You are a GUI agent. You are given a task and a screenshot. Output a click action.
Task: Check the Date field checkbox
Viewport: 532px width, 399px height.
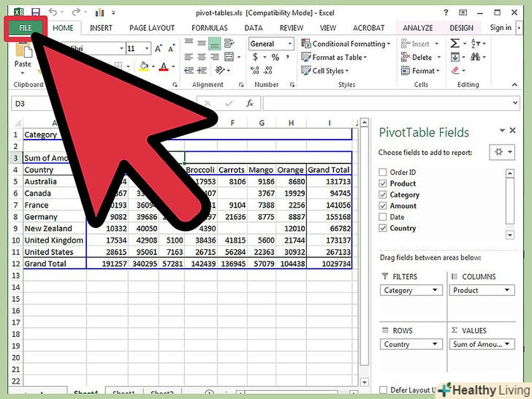[383, 217]
